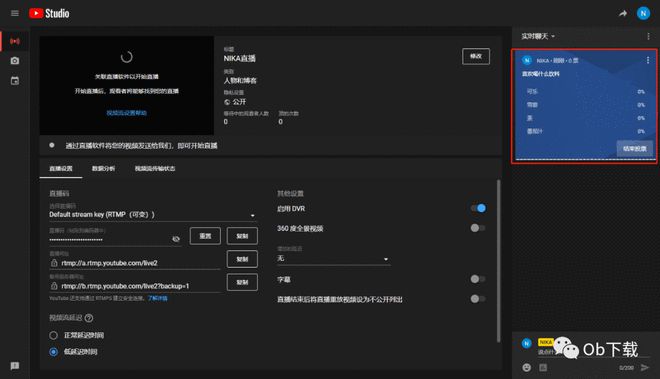The height and width of the screenshot is (379, 660).
Task: Click the 公开 privacy text
Action: coord(239,102)
